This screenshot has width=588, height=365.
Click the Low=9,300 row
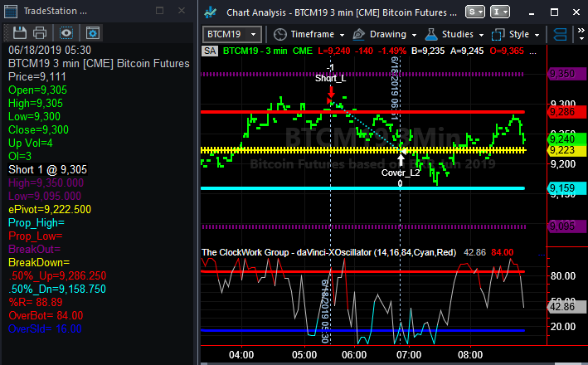tap(34, 117)
